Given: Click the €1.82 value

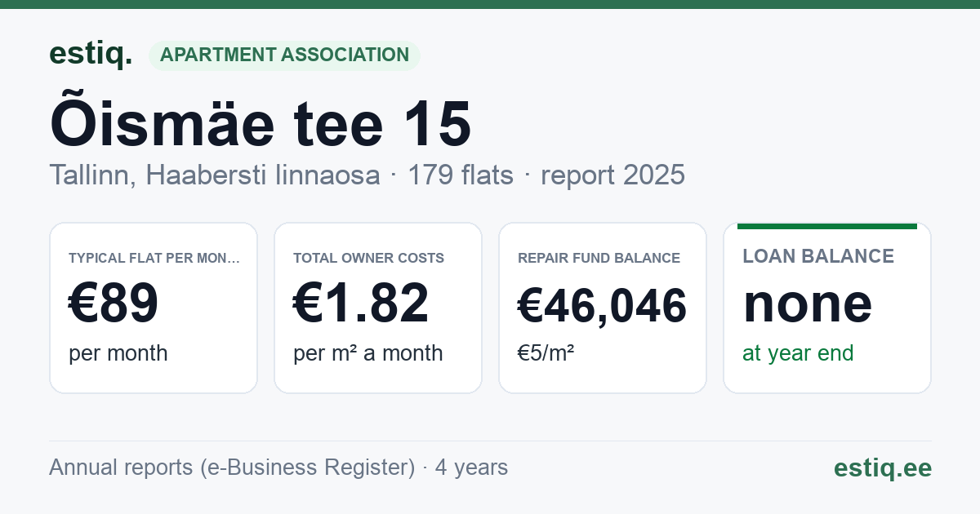Looking at the screenshot, I should pyautogui.click(x=361, y=304).
